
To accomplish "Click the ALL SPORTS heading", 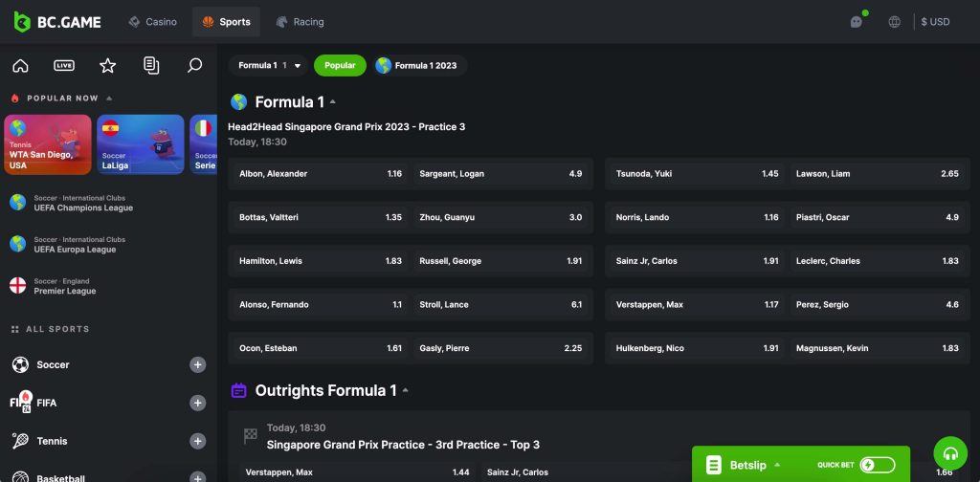I will coord(57,329).
